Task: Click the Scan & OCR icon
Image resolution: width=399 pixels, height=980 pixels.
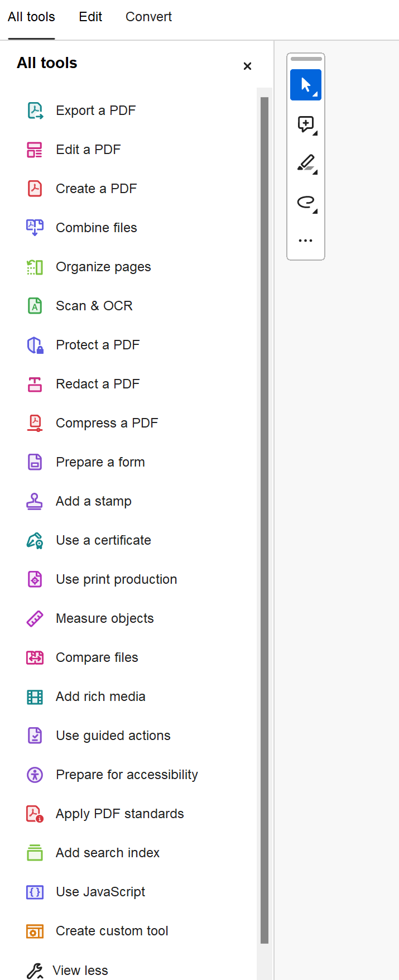Action: click(x=35, y=306)
